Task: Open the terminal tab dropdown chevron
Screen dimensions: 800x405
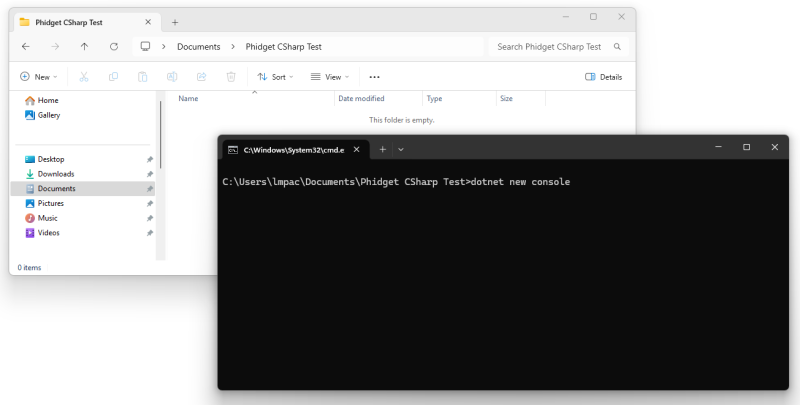Action: coord(401,149)
